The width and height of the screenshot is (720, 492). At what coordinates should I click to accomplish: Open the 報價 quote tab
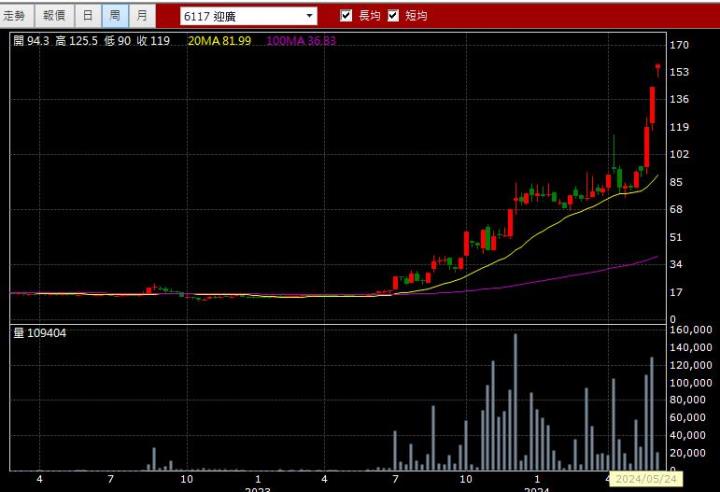click(x=54, y=15)
